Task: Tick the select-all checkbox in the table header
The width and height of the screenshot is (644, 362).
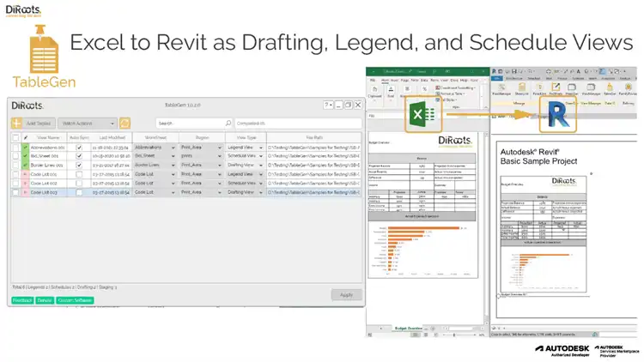Action: point(15,137)
